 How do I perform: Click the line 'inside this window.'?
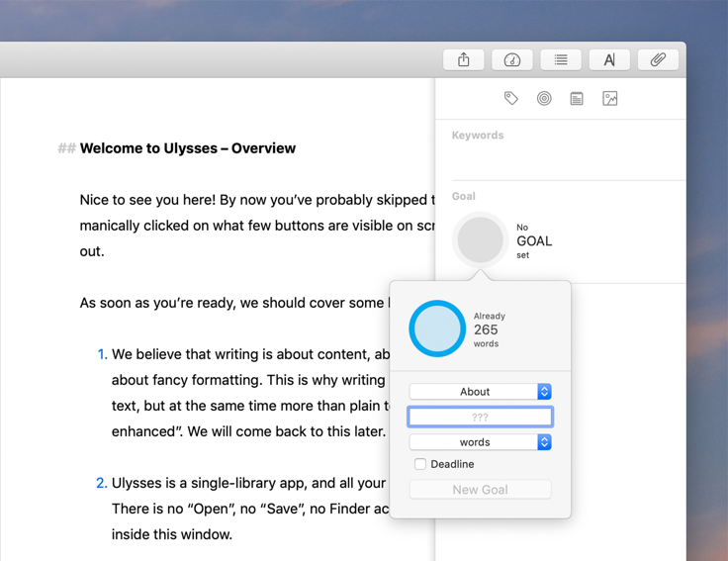click(172, 534)
